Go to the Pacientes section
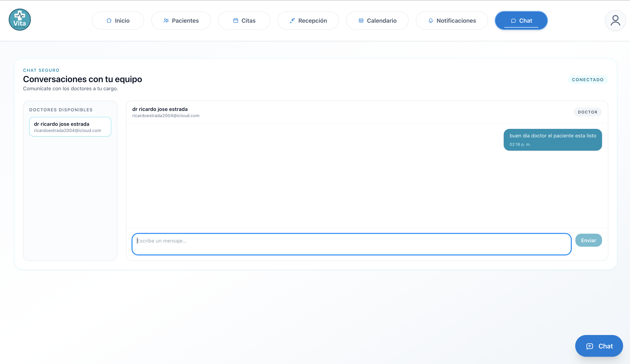The image size is (630, 364). click(185, 20)
